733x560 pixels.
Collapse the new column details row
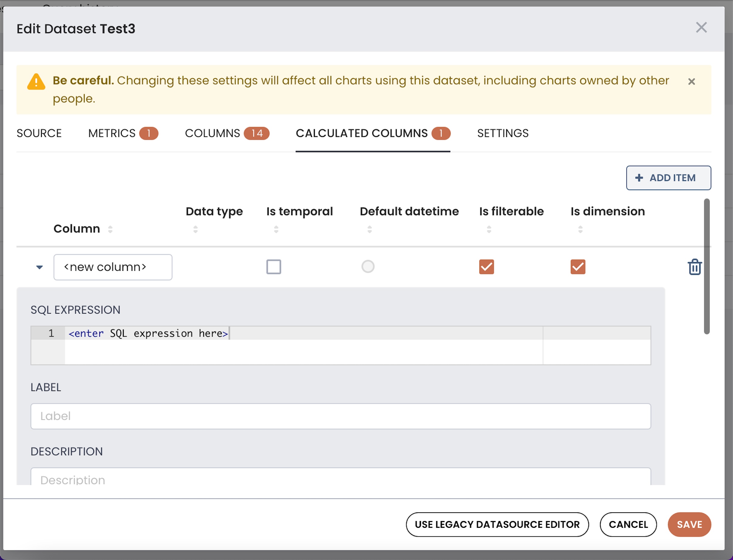[39, 267]
